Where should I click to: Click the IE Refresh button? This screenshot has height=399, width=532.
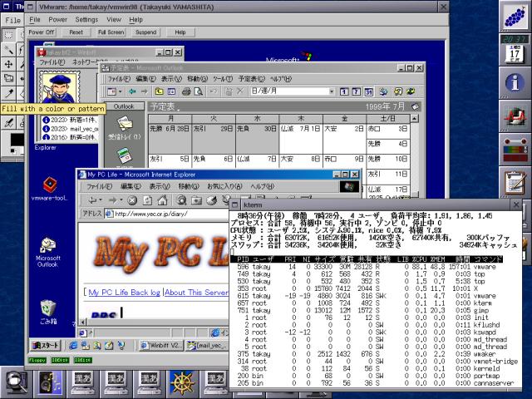(x=147, y=200)
